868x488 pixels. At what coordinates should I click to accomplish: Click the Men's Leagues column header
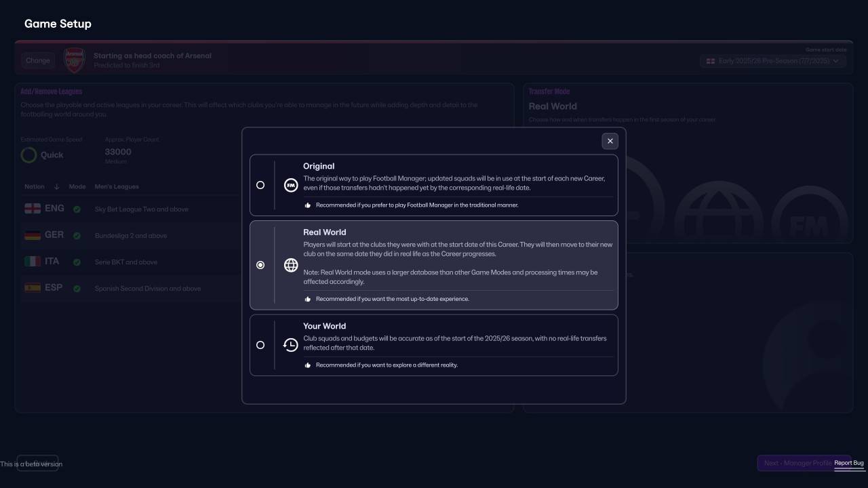click(x=117, y=186)
